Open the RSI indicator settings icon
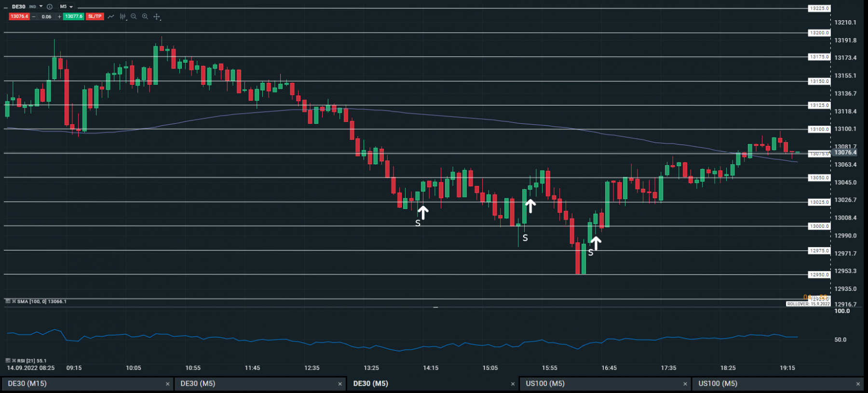This screenshot has height=393, width=868. [8, 360]
